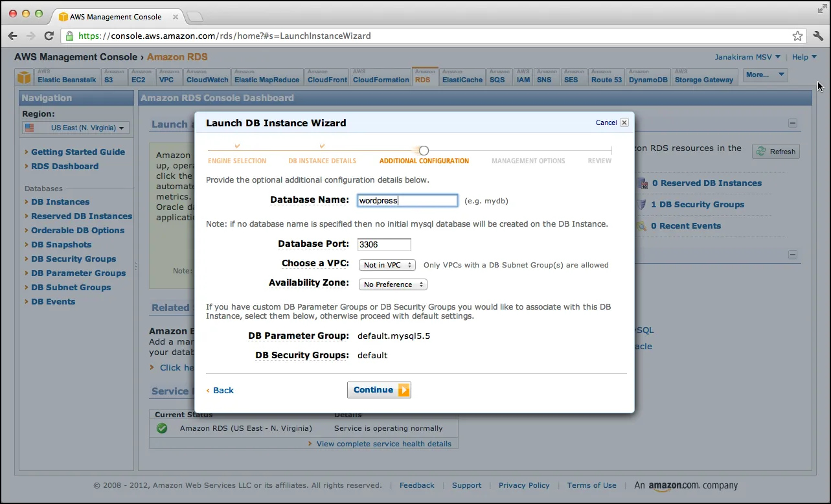Click the green service status check icon
Screen dimensions: 831x504
[162, 428]
